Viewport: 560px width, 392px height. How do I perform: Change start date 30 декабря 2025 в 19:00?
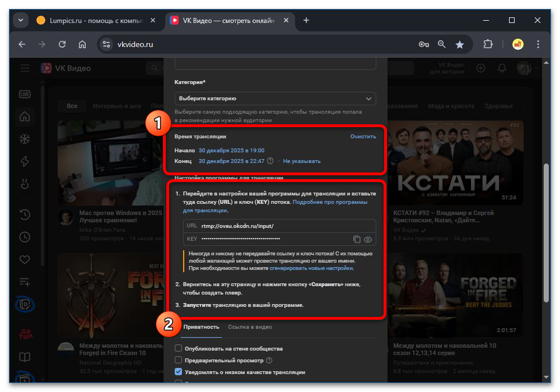[231, 150]
